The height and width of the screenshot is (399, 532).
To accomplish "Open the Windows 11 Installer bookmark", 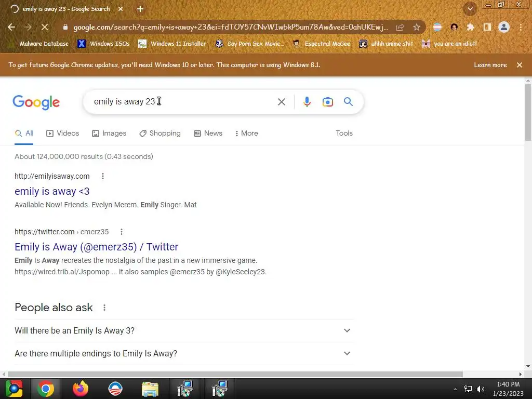I will coord(172,44).
